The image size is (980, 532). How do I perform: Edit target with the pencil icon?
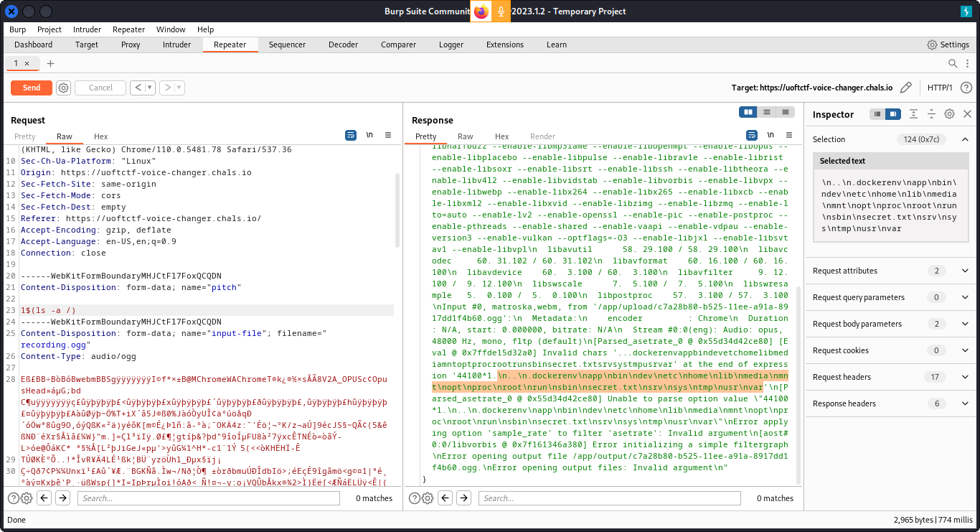point(906,88)
